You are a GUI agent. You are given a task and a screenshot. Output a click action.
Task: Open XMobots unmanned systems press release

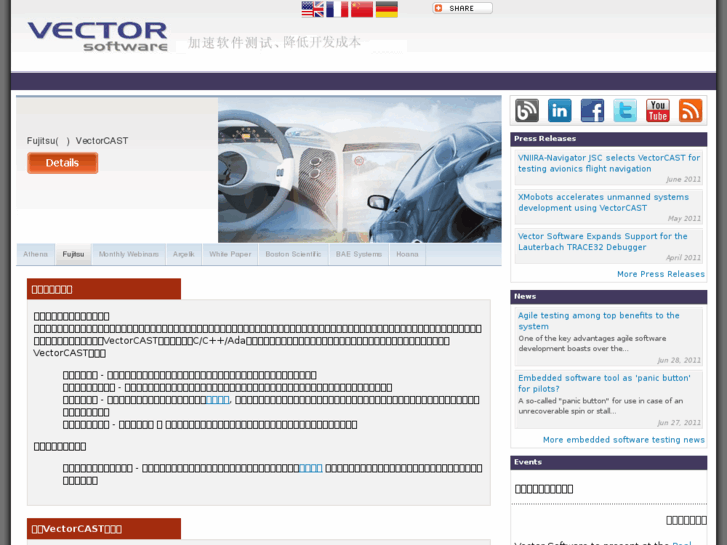click(x=603, y=202)
